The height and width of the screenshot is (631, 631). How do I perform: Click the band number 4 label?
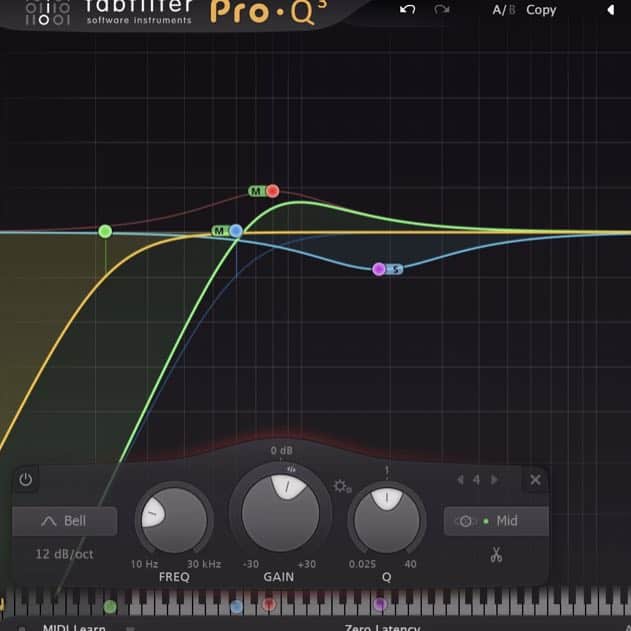(476, 480)
